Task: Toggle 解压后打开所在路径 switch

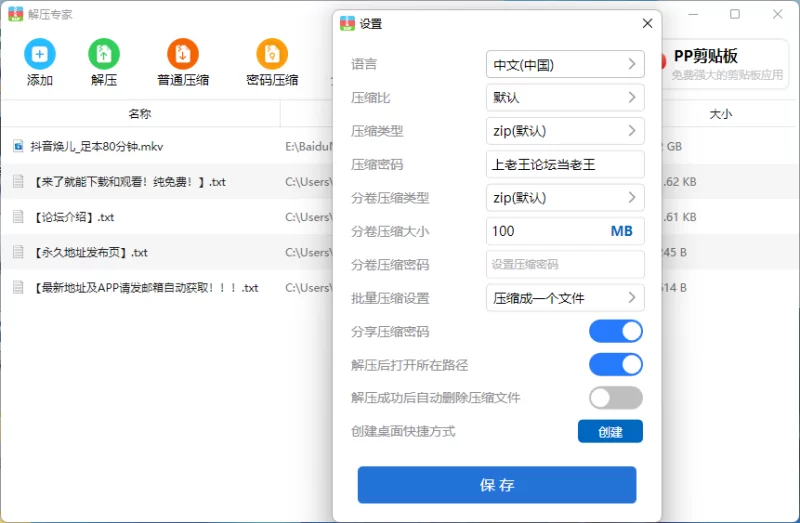Action: [616, 365]
